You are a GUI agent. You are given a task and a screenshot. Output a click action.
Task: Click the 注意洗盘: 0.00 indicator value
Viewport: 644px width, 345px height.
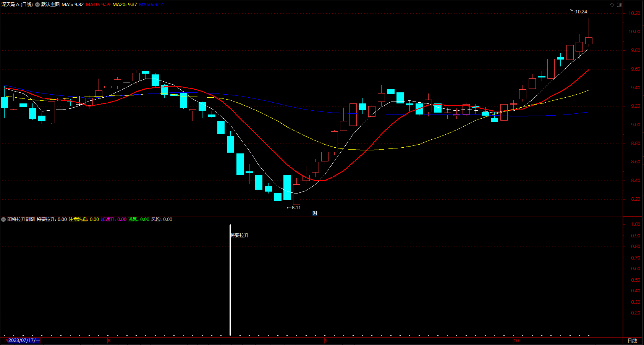click(x=84, y=219)
